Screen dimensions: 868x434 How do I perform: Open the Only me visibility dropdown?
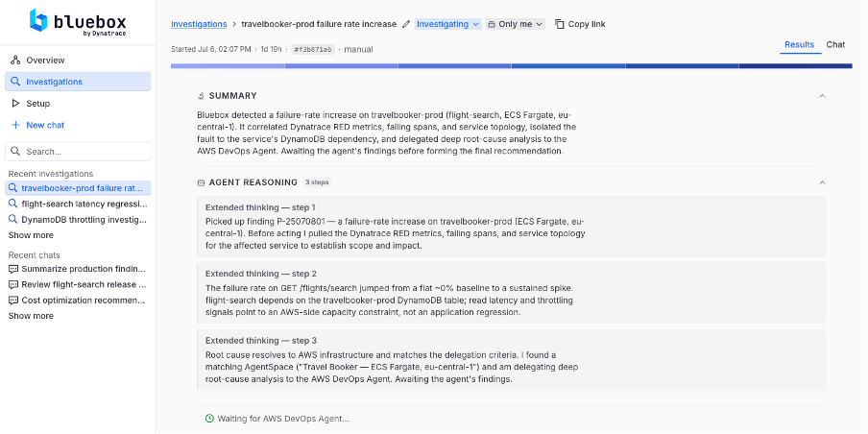(516, 24)
